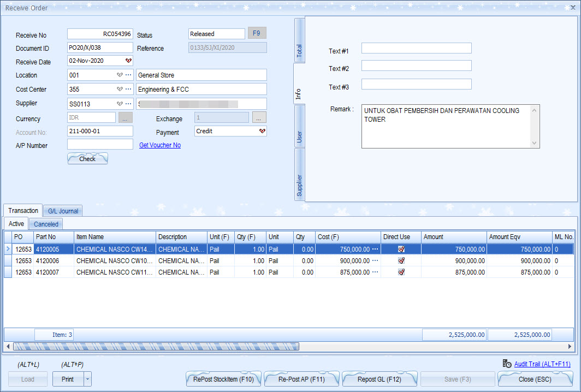Expand the Payment type dropdown

pos(262,131)
